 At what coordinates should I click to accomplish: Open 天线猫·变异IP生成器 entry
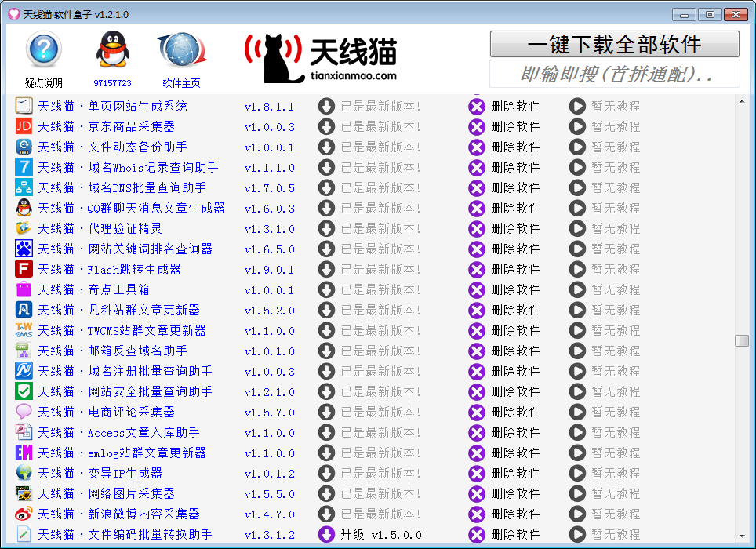coord(100,474)
